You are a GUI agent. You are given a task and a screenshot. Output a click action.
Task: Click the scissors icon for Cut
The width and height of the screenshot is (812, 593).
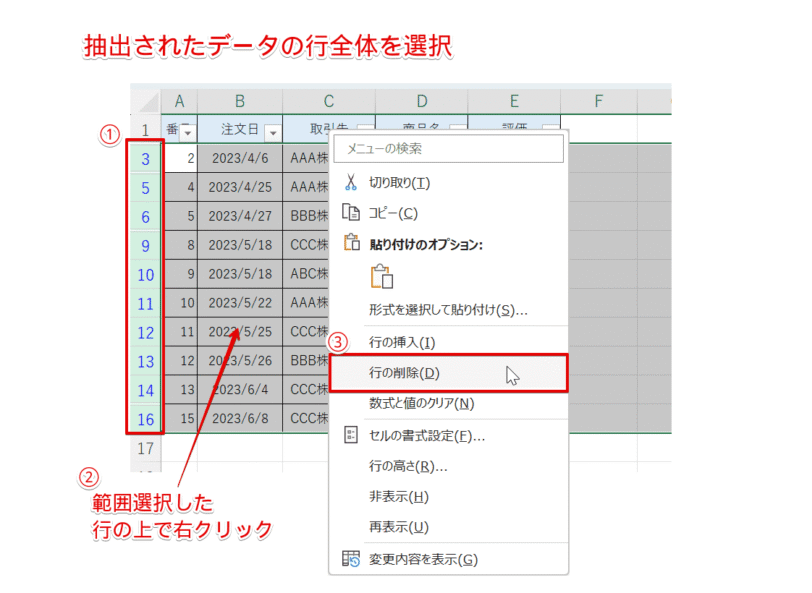click(351, 182)
